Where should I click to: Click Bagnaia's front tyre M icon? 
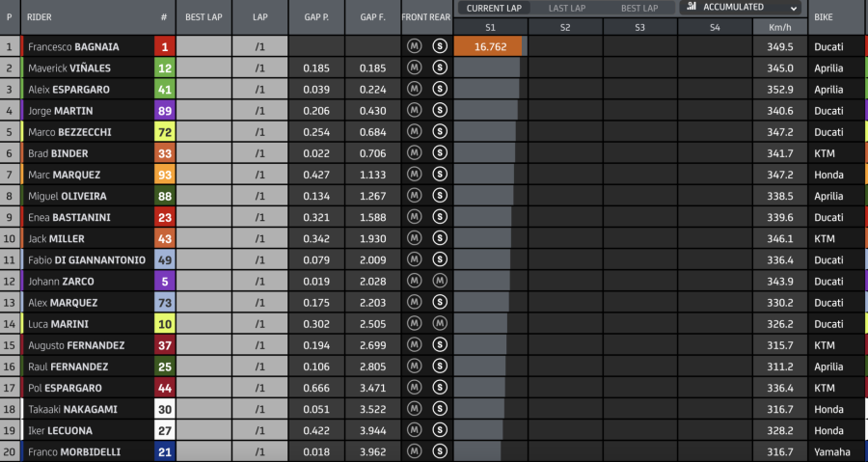[414, 46]
